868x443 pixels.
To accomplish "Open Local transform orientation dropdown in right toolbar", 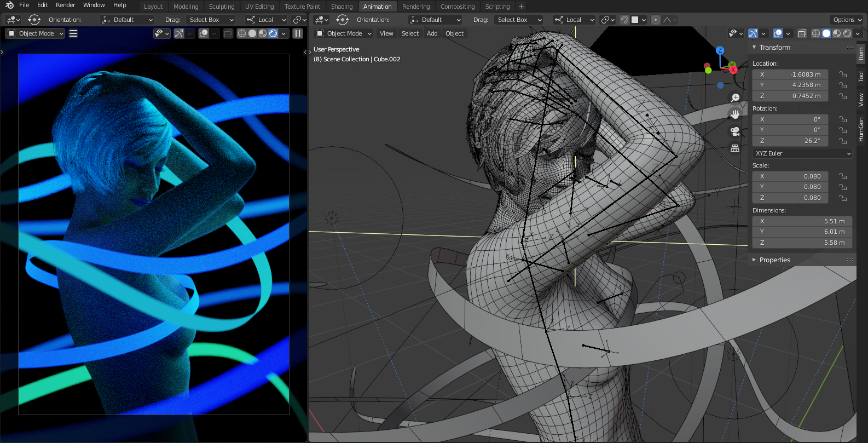I will click(574, 20).
